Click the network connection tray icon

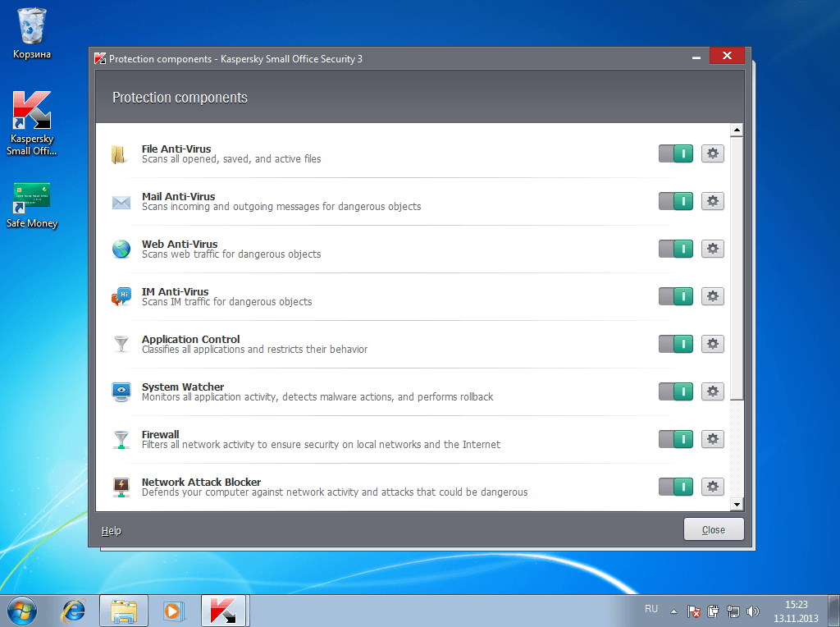click(733, 611)
